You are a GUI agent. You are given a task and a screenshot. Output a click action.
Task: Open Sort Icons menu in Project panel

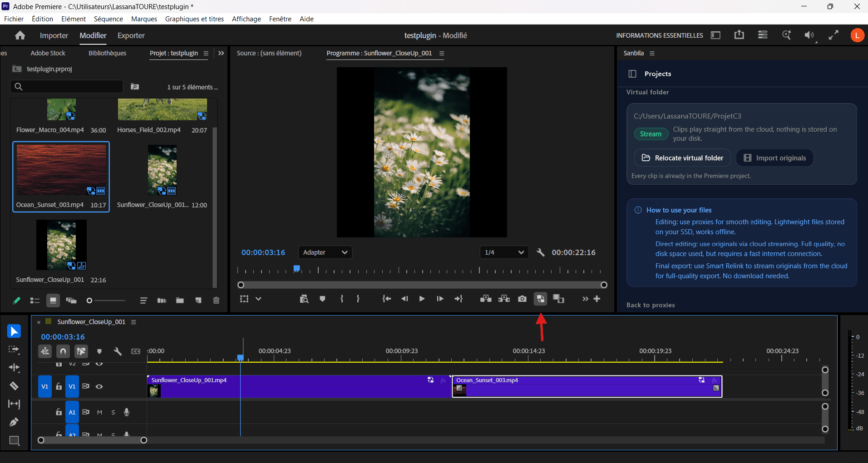(143, 300)
